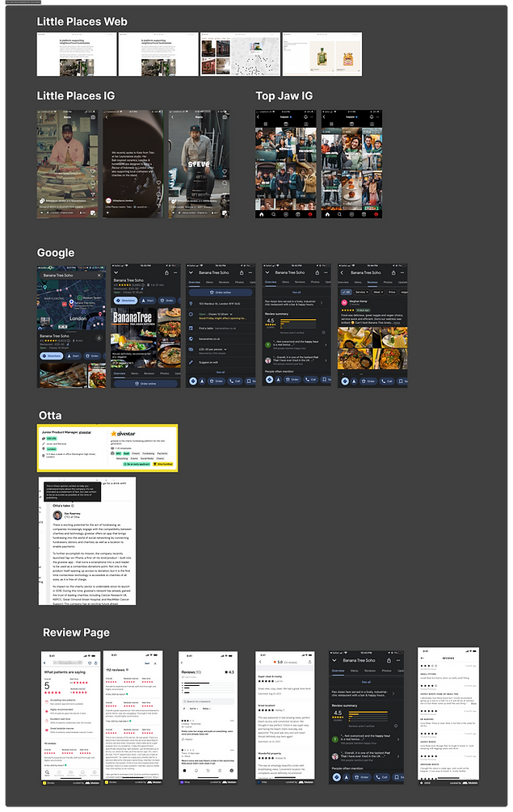
Task: Mark Helpful on first review in Reviews (10) screenshot
Action: (x=187, y=739)
